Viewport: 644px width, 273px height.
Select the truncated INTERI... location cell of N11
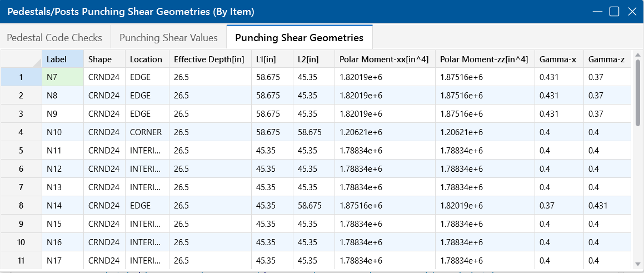coord(147,151)
